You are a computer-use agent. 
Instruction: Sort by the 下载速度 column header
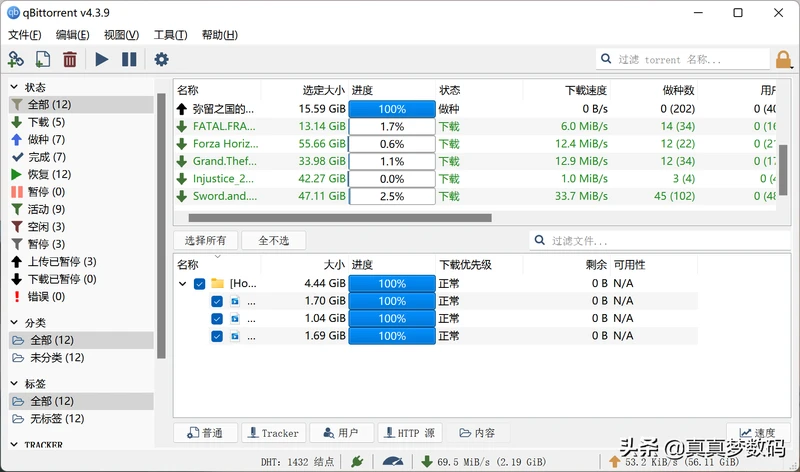(x=566, y=90)
